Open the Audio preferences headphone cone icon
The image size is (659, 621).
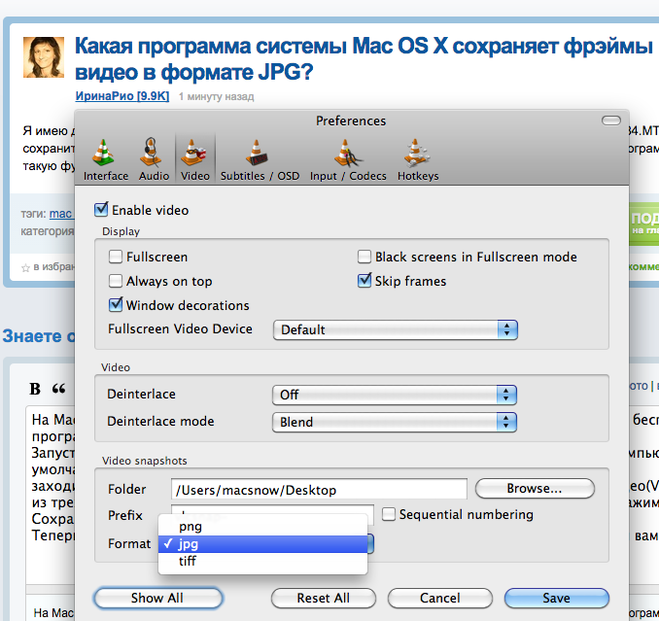tap(152, 152)
